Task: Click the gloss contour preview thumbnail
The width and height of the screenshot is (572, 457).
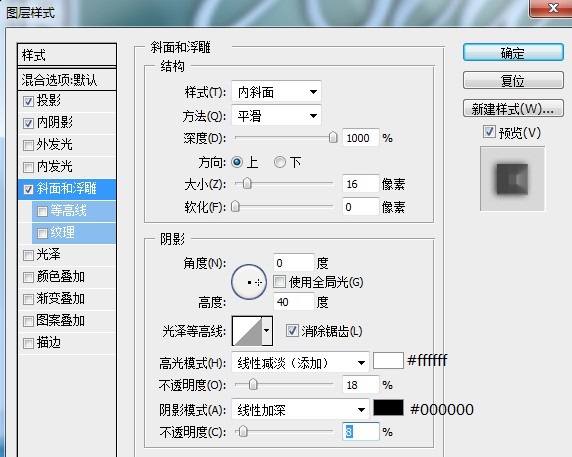Action: coord(247,331)
